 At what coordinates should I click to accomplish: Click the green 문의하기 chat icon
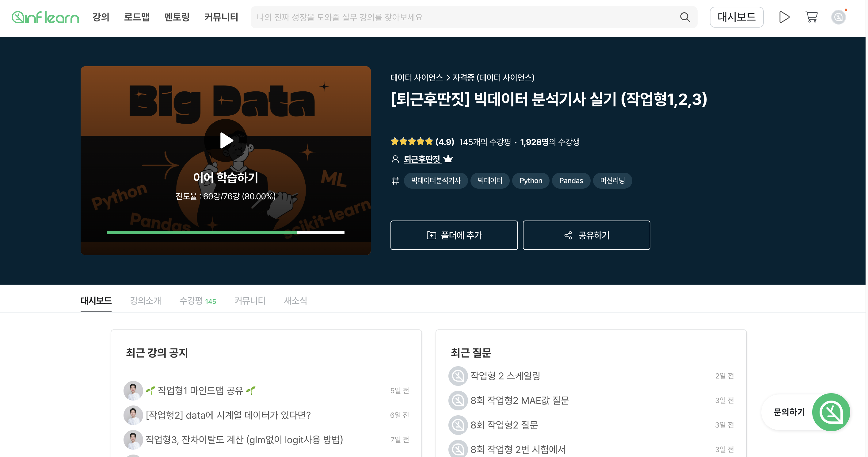coord(831,412)
